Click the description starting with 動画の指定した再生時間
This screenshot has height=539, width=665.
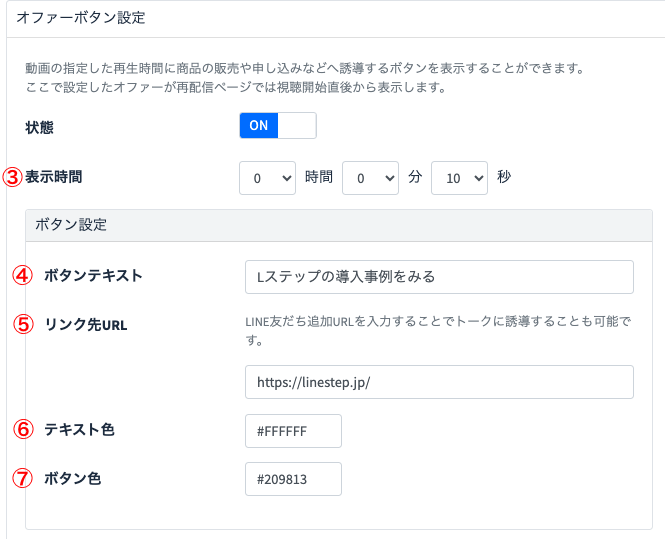[x=305, y=68]
